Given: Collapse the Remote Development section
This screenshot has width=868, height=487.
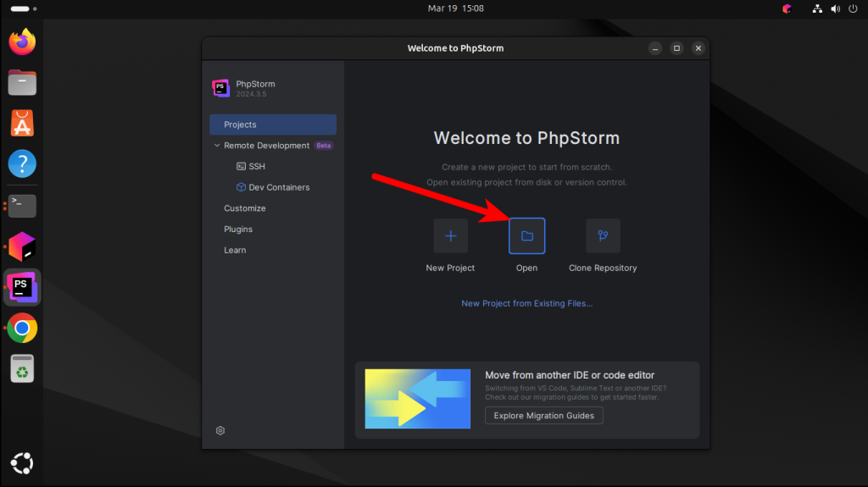Looking at the screenshot, I should [x=217, y=146].
